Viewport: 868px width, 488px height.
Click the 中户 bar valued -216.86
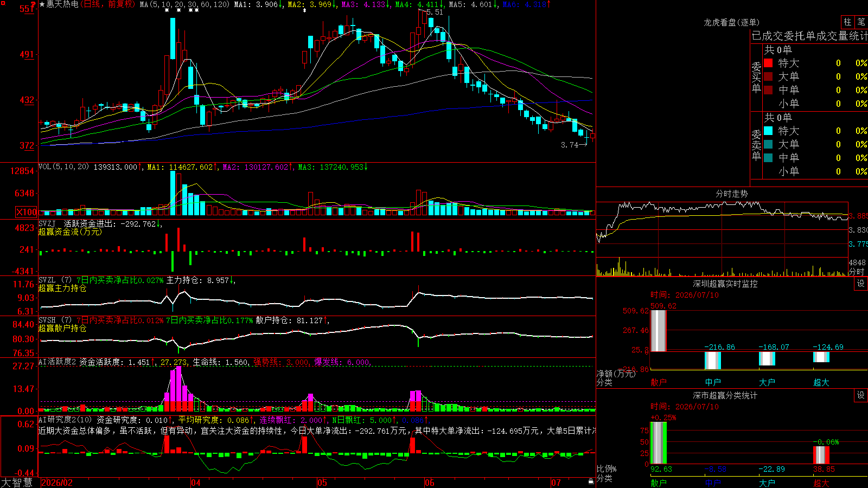point(713,360)
